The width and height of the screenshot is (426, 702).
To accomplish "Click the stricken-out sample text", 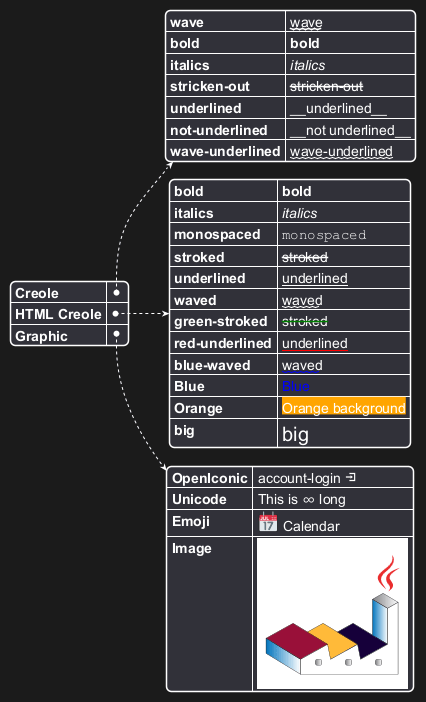I will coord(327,86).
